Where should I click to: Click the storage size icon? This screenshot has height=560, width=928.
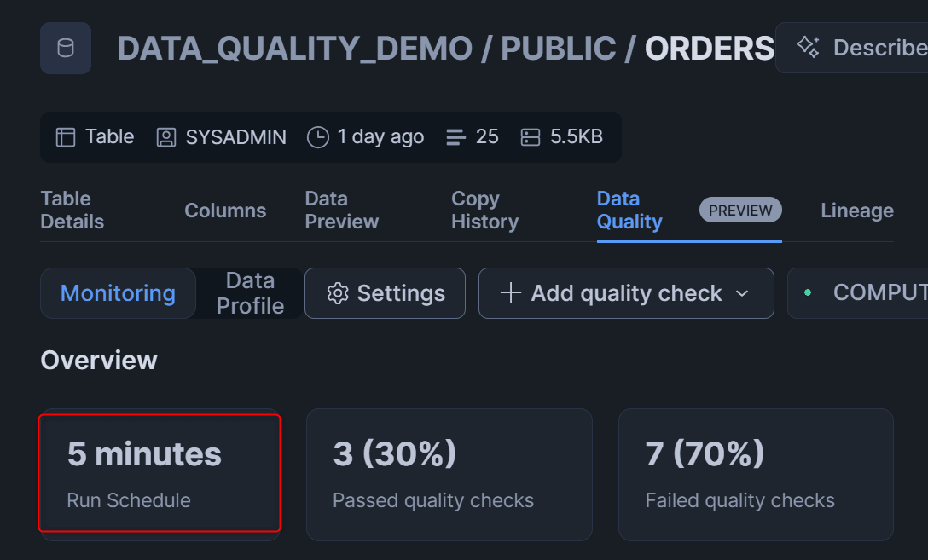(x=531, y=137)
